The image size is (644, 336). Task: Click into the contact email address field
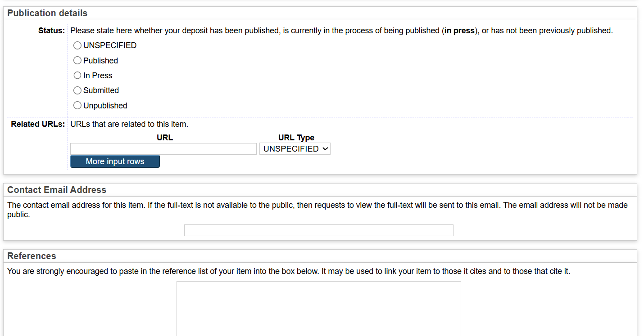318,230
